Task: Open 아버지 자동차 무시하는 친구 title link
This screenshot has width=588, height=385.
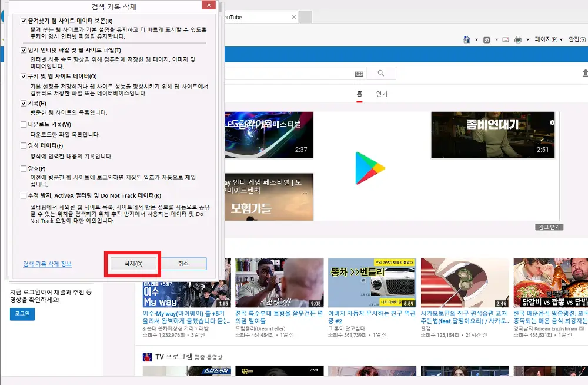Action: coord(372,317)
